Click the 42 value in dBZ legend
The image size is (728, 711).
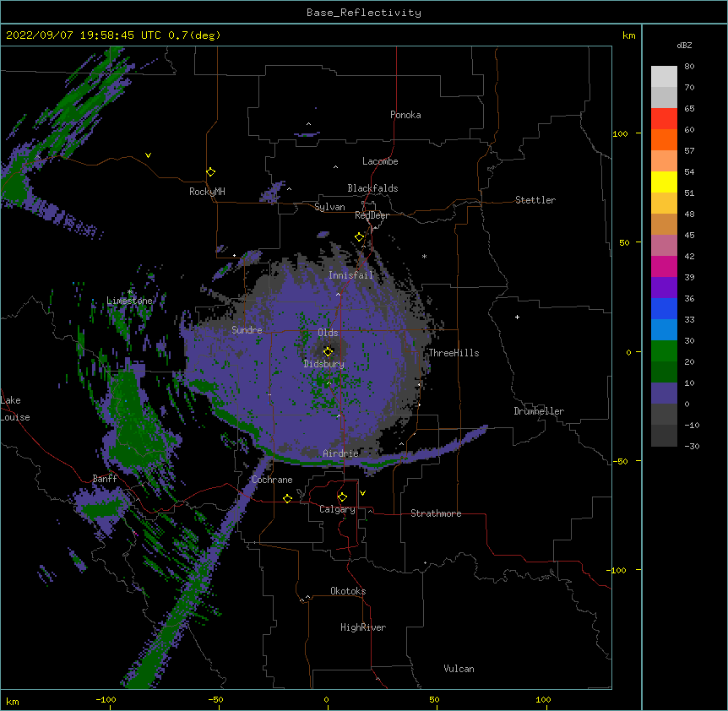click(689, 256)
